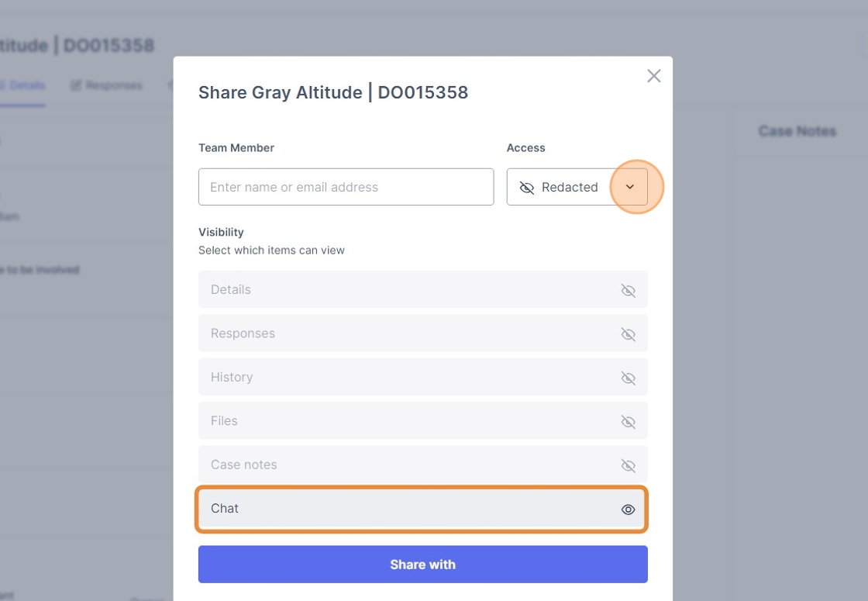Close the Share dialog with X

click(654, 76)
